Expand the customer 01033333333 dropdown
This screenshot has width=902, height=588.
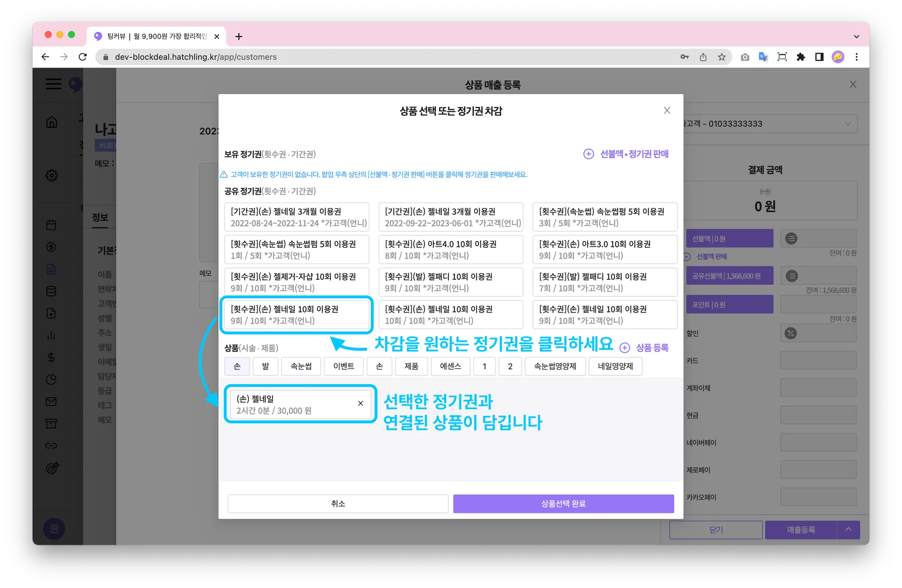tap(847, 124)
